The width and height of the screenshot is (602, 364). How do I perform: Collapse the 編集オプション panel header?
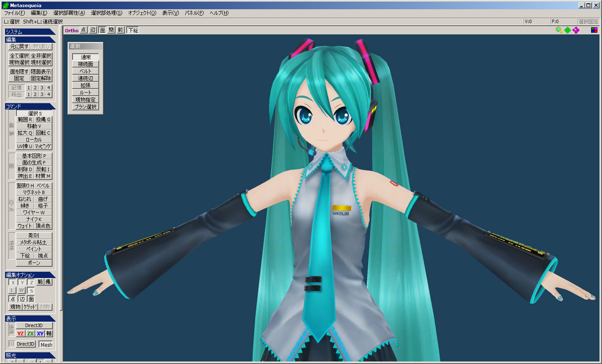point(29,275)
